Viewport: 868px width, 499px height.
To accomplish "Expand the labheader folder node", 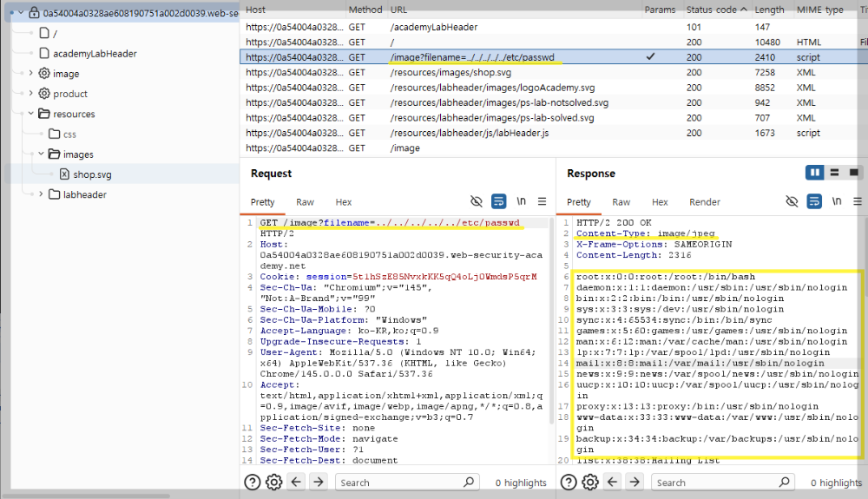I will (x=41, y=194).
